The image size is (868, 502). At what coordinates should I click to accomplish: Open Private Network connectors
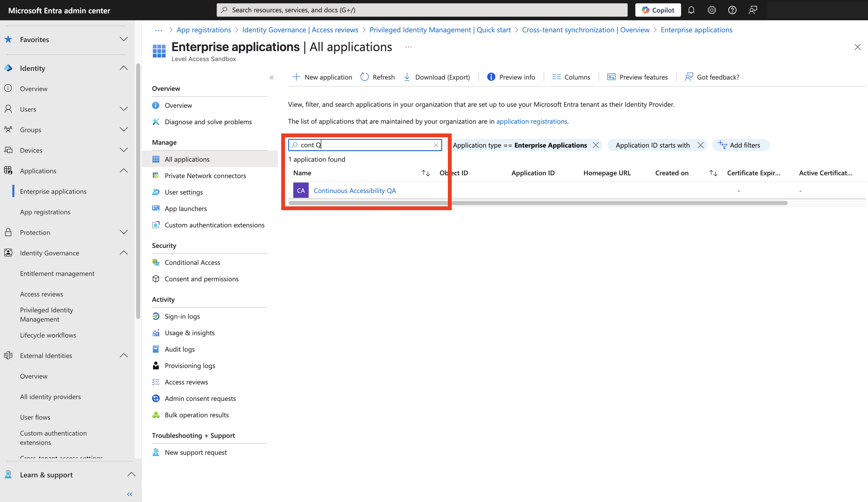(x=205, y=175)
